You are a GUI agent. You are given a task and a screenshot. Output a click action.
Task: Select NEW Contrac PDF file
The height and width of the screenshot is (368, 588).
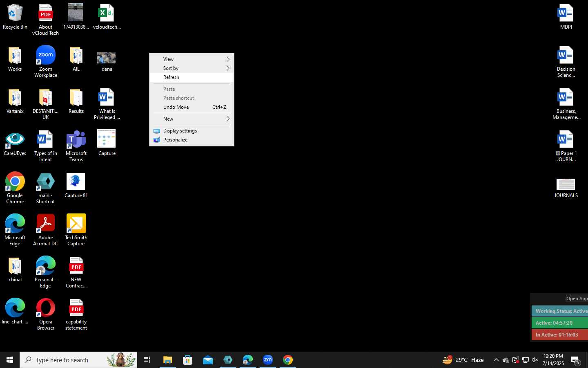(x=76, y=272)
